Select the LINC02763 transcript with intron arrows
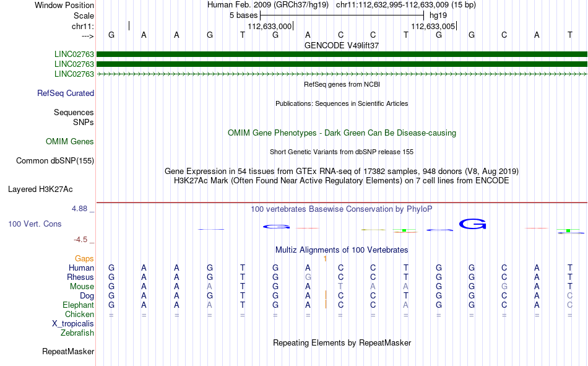The height and width of the screenshot is (366, 588). point(342,74)
